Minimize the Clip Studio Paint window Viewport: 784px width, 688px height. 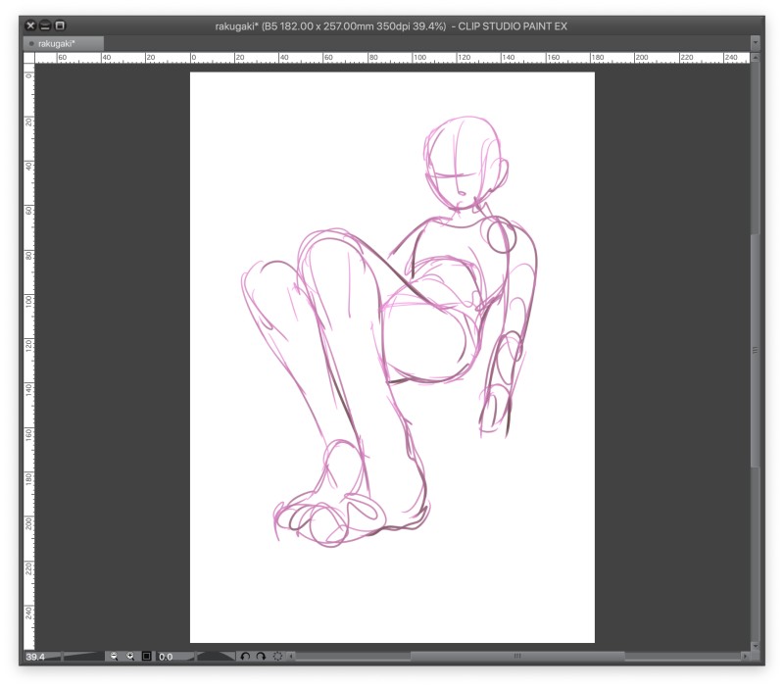click(44, 25)
